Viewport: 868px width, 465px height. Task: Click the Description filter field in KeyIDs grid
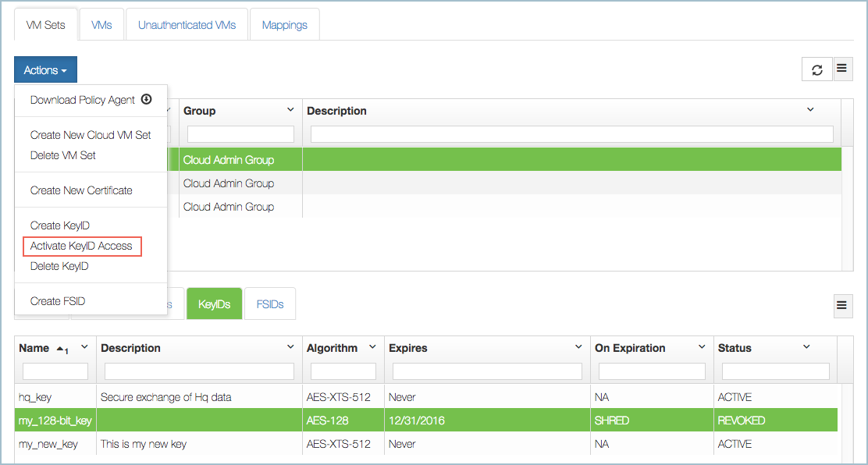(199, 371)
